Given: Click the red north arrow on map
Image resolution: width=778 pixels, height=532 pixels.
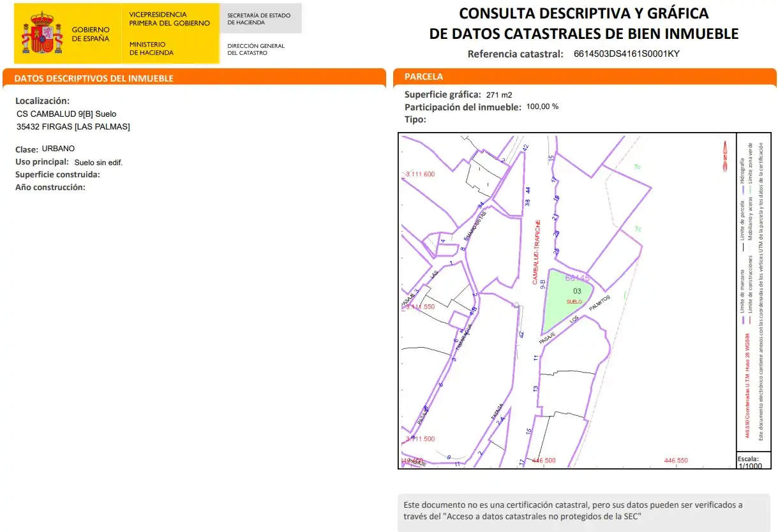Looking at the screenshot, I should coord(726,156).
